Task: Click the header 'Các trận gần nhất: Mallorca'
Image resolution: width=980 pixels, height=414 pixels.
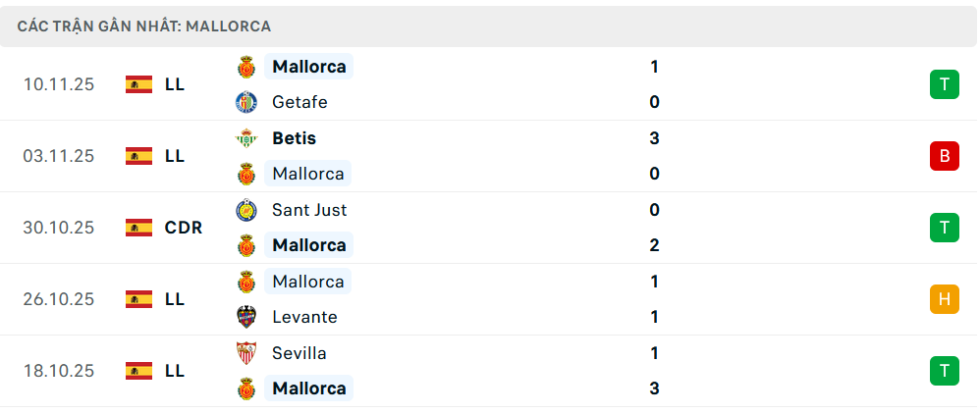Action: (x=144, y=26)
